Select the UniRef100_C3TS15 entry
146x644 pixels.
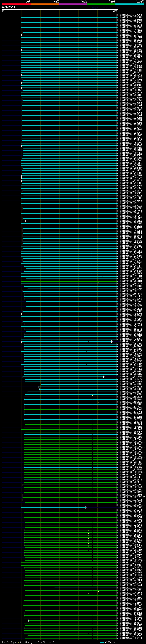point(131,291)
